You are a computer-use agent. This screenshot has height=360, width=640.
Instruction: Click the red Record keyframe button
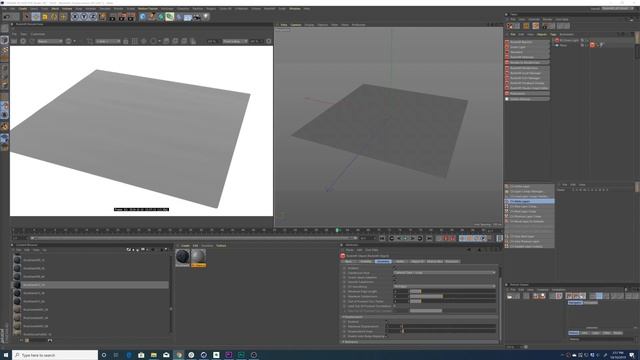445,238
